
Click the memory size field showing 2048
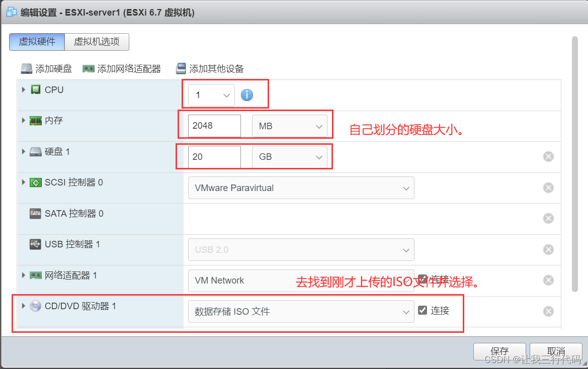[214, 126]
